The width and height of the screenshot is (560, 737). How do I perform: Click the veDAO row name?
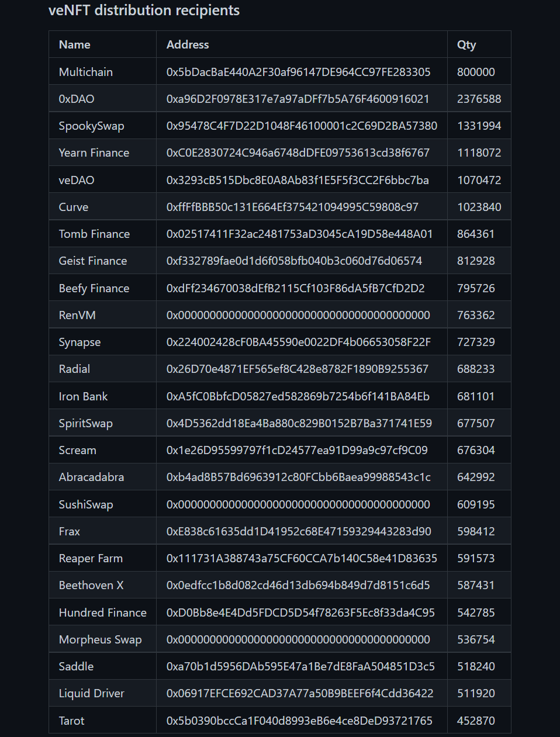coord(77,180)
